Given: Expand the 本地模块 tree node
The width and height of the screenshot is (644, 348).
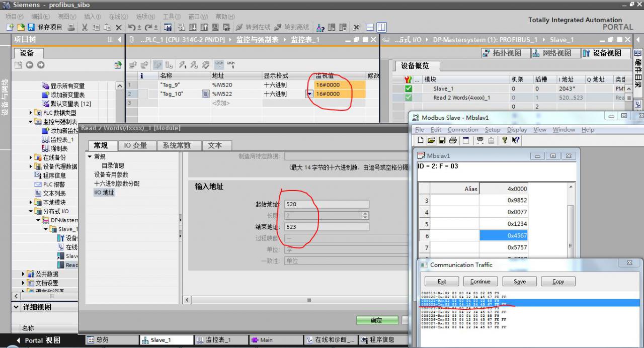Looking at the screenshot, I should coord(31,202).
